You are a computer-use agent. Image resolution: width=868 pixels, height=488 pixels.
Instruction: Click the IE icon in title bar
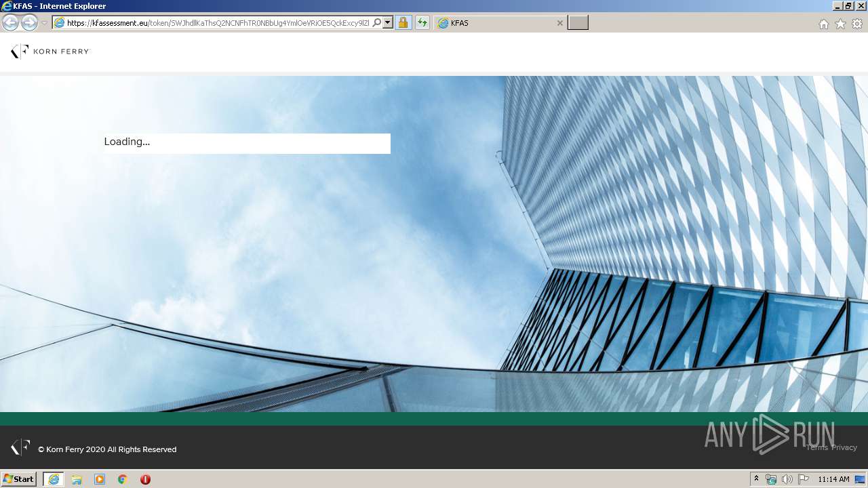(7, 6)
